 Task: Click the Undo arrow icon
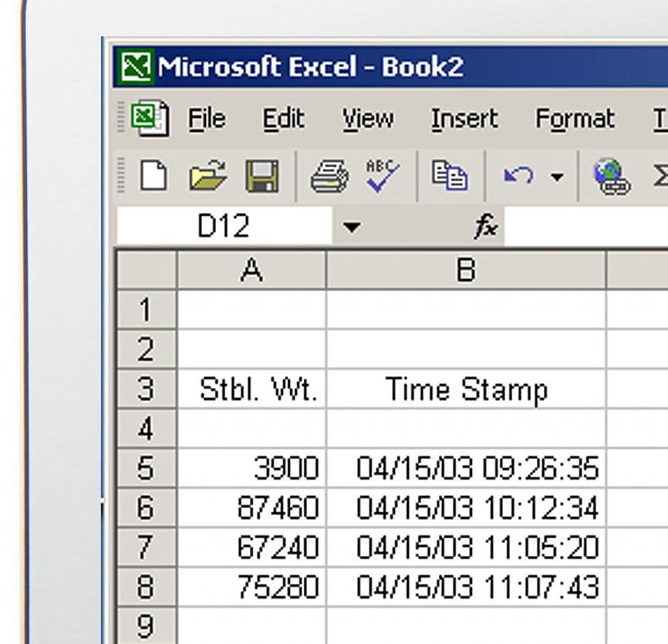click(x=518, y=177)
